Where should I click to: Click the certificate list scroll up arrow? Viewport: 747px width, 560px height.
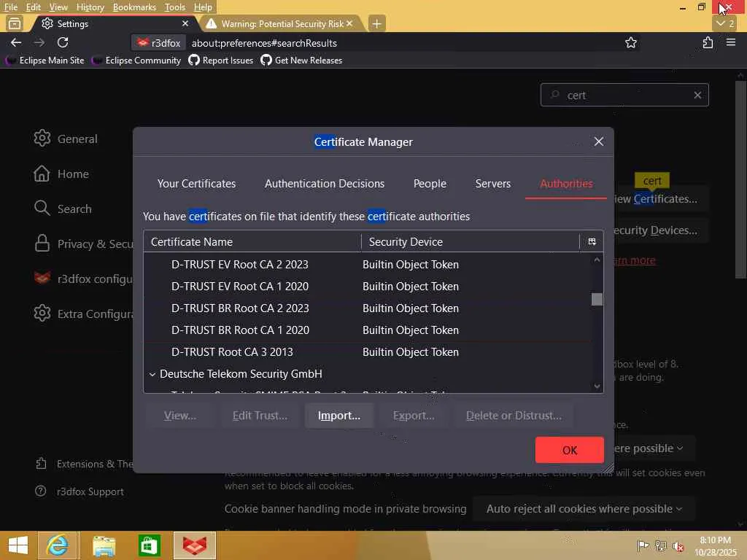pos(597,260)
